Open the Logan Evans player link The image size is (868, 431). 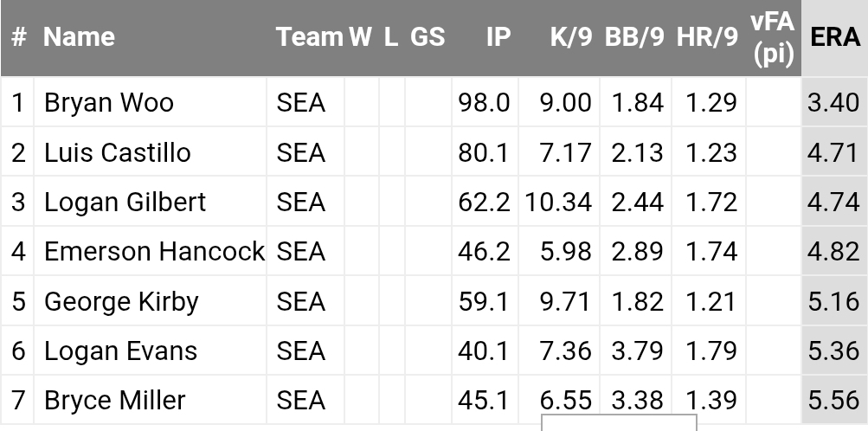pyautogui.click(x=120, y=351)
